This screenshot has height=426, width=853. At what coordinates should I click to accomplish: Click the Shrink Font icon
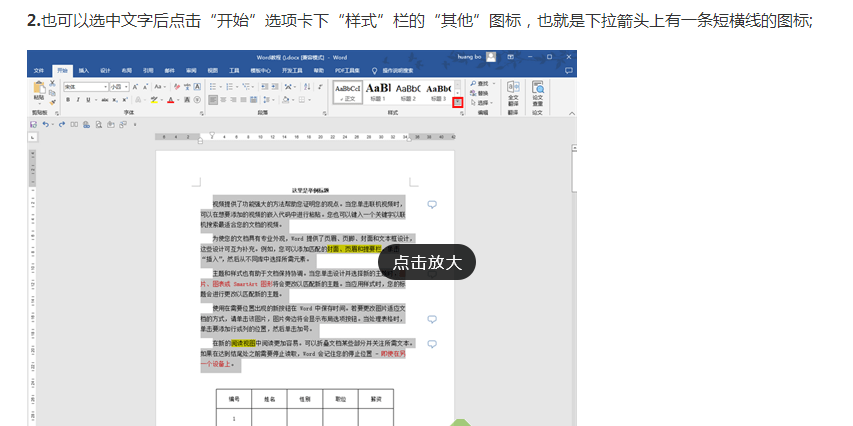145,87
